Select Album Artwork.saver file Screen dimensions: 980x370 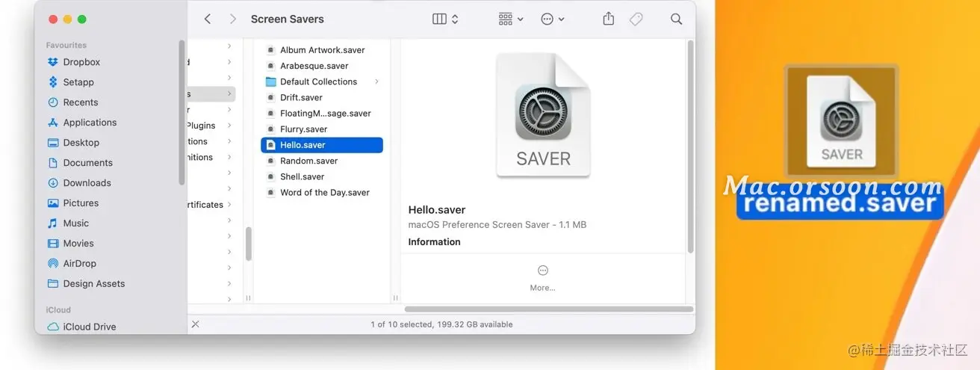322,50
